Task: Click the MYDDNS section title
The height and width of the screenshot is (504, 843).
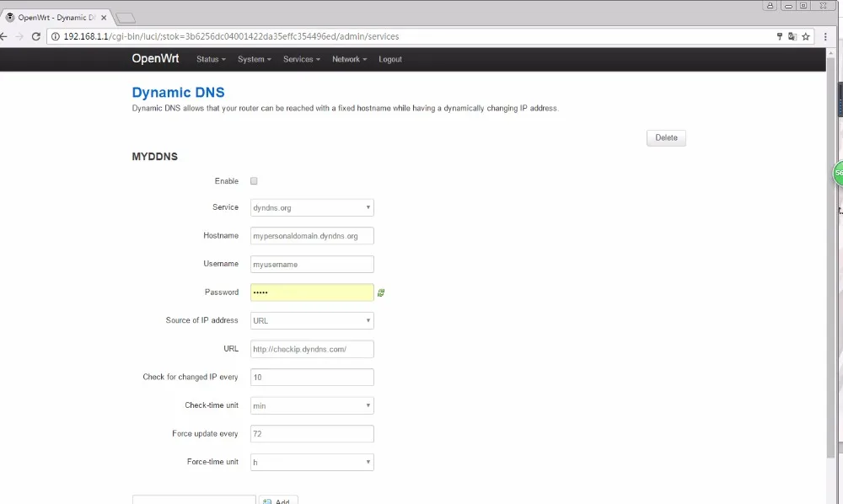Action: pyautogui.click(x=155, y=157)
